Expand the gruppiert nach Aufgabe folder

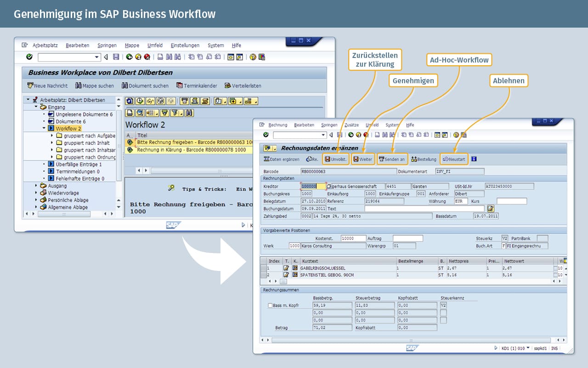pyautogui.click(x=52, y=136)
